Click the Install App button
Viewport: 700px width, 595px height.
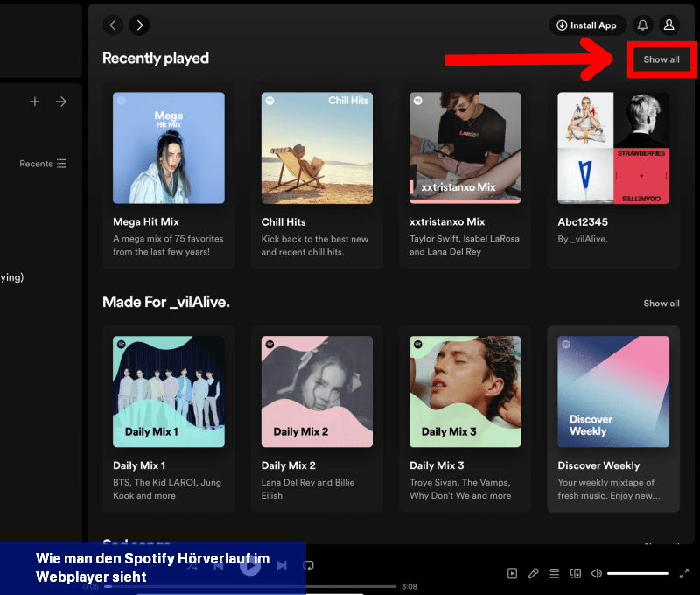[587, 25]
